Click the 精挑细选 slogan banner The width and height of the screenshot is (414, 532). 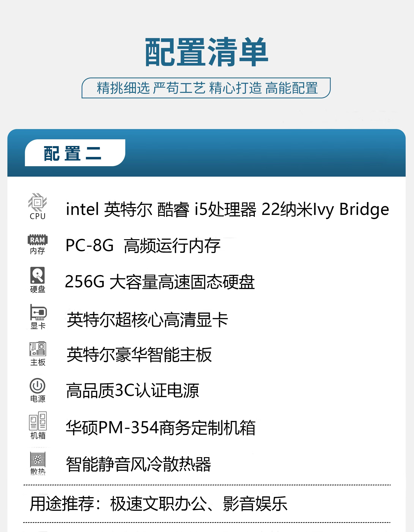[x=207, y=88]
